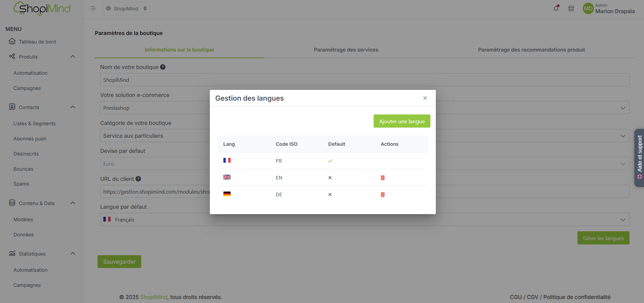The image size is (644, 303).
Task: Click the Sauvegarder button
Action: pos(119,262)
